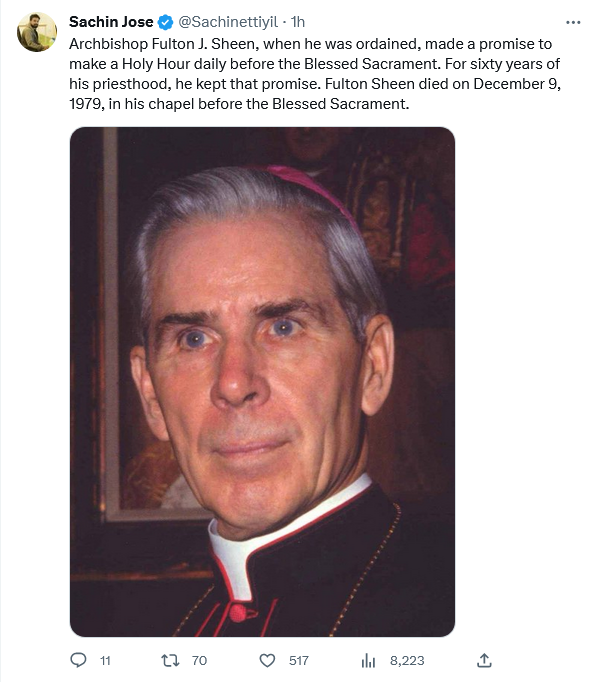598x682 pixels.
Task: Click the 517 likes count
Action: pyautogui.click(x=299, y=661)
